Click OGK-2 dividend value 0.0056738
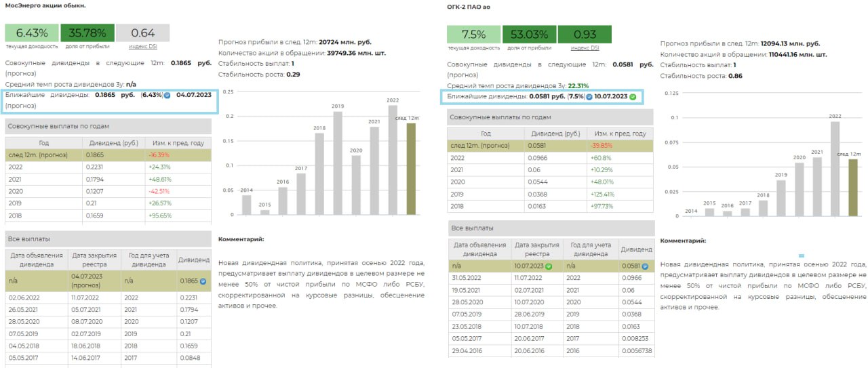The height and width of the screenshot is (368, 868). [637, 351]
